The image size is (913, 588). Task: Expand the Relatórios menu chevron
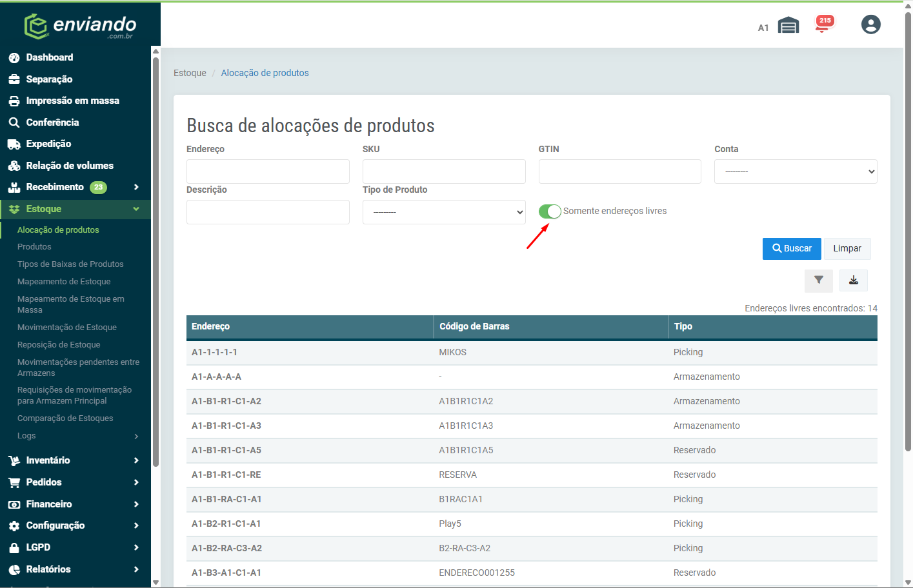click(x=136, y=569)
